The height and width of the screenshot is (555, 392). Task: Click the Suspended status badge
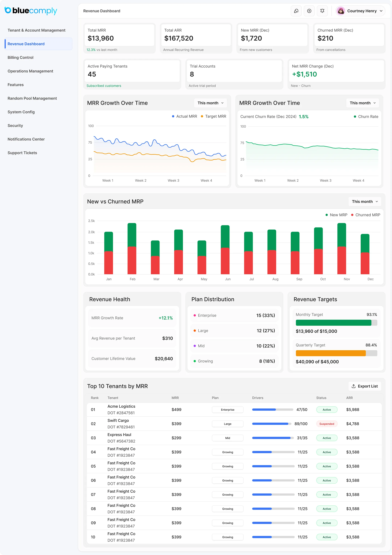(326, 424)
